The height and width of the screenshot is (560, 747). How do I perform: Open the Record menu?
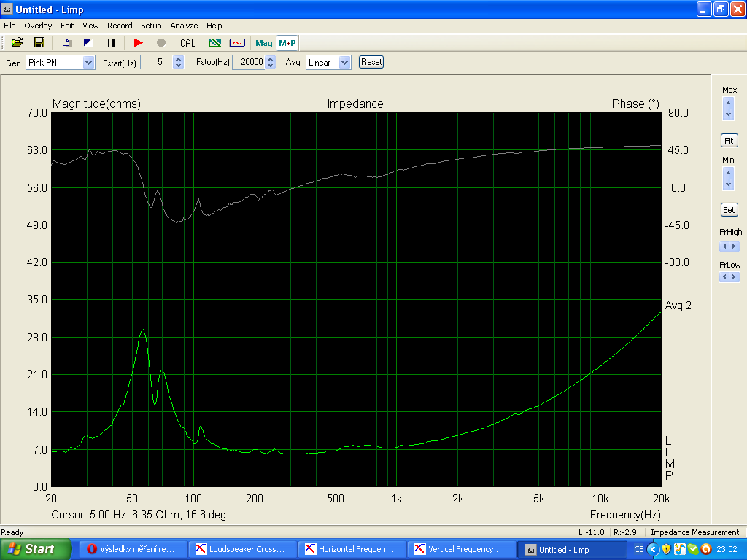[120, 26]
